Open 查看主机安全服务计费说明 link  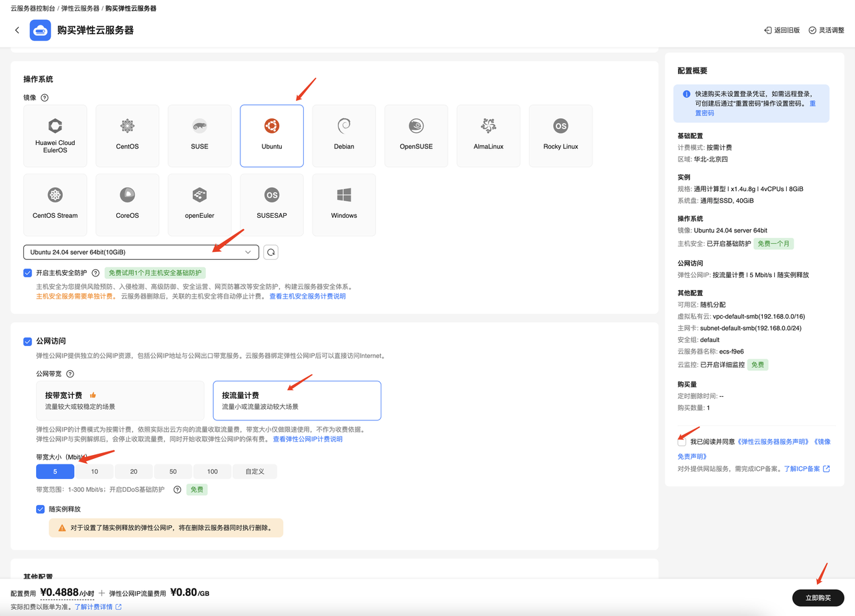point(307,296)
